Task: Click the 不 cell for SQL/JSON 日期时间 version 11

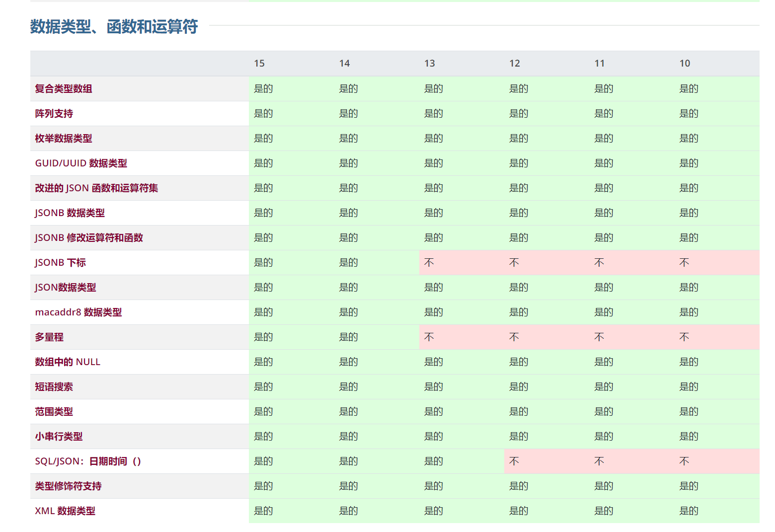Action: tap(632, 461)
